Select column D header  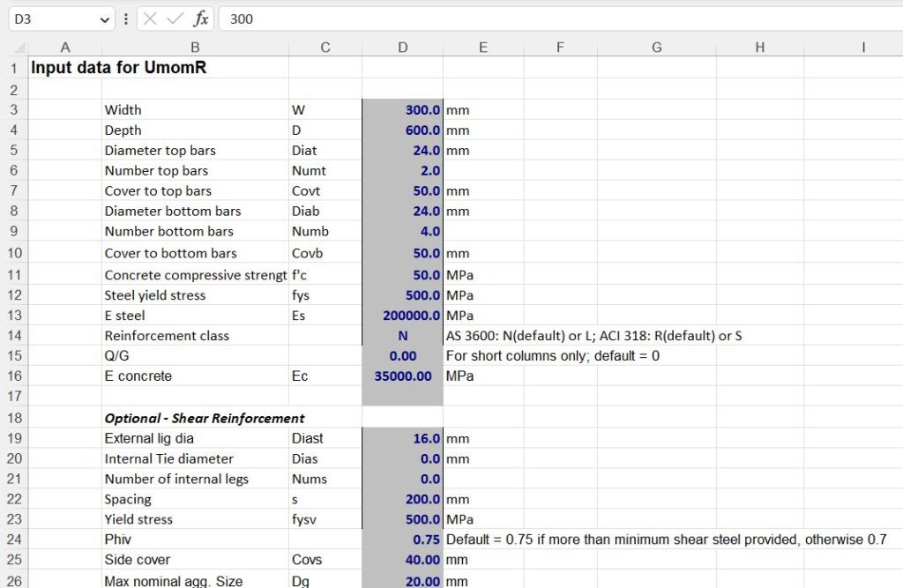click(x=402, y=48)
